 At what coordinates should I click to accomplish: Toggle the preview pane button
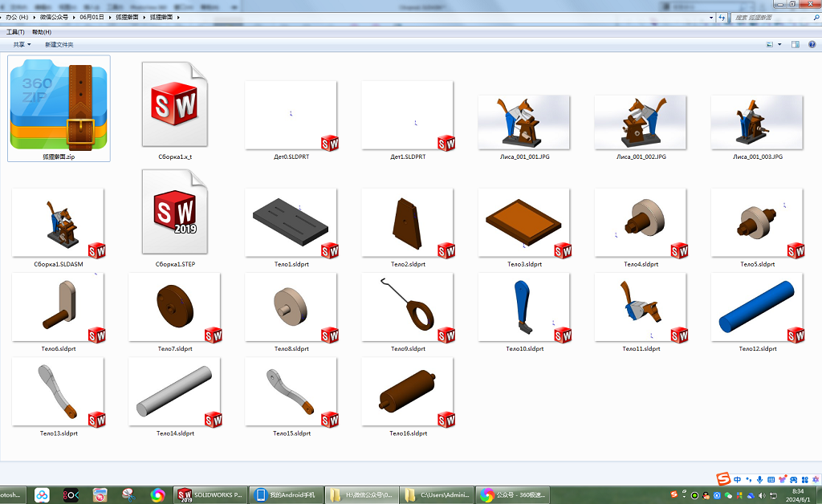(x=796, y=44)
